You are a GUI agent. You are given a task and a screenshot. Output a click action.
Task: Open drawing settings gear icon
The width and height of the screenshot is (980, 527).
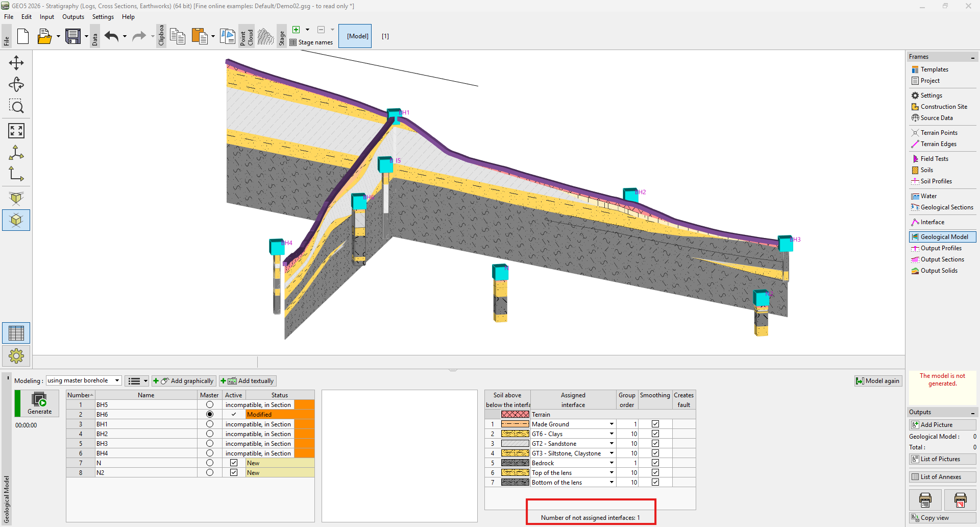click(16, 355)
